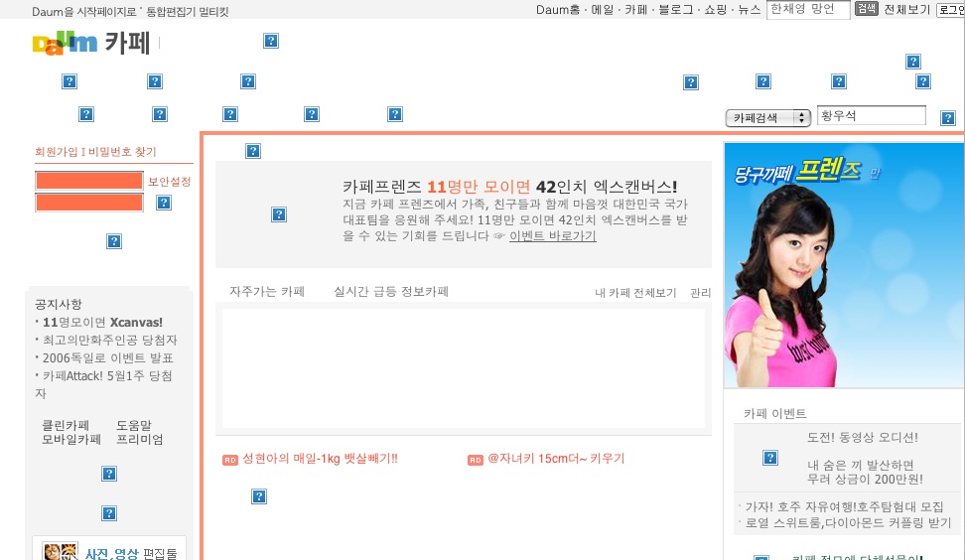Image resolution: width=965 pixels, height=560 pixels.
Task: Open the notice 카페Attack! 5월1주 당첨자
Action: (x=103, y=384)
